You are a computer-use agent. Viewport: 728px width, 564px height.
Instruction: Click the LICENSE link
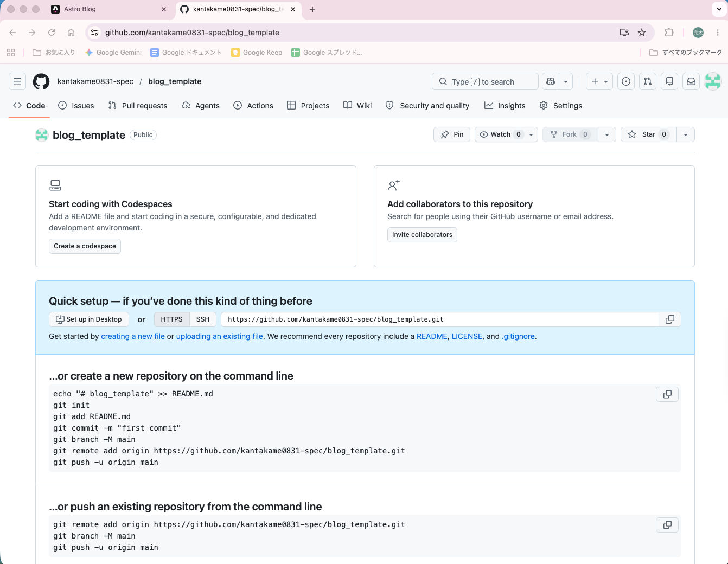pyautogui.click(x=467, y=336)
